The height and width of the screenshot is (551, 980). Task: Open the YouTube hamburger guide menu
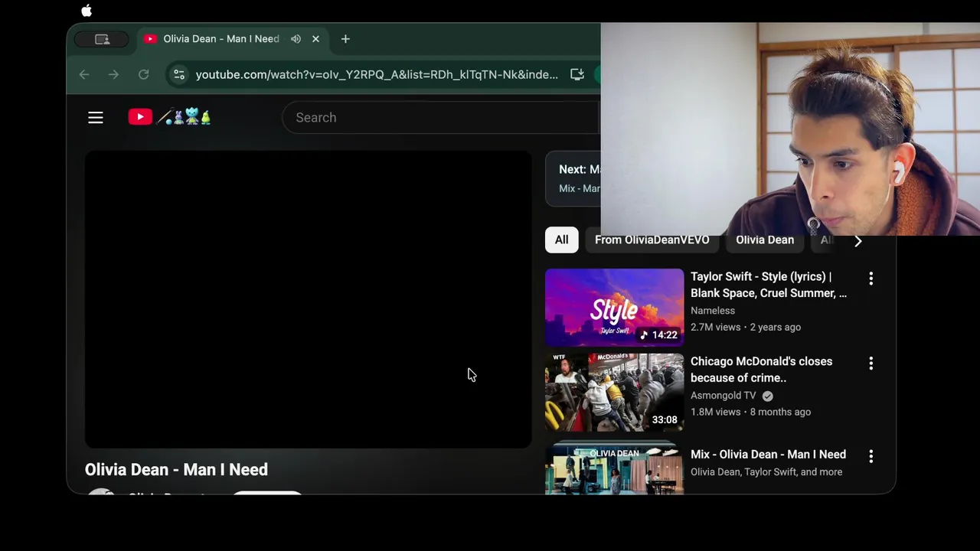coord(96,117)
